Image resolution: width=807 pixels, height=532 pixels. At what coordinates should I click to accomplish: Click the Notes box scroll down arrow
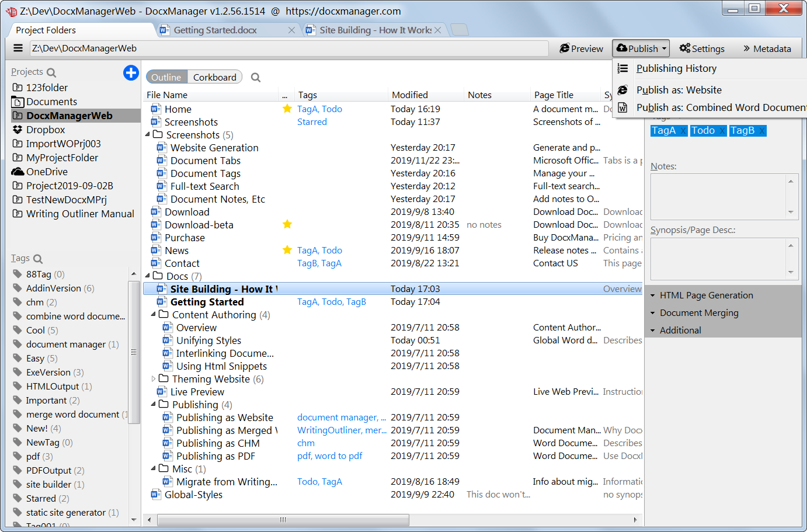791,212
